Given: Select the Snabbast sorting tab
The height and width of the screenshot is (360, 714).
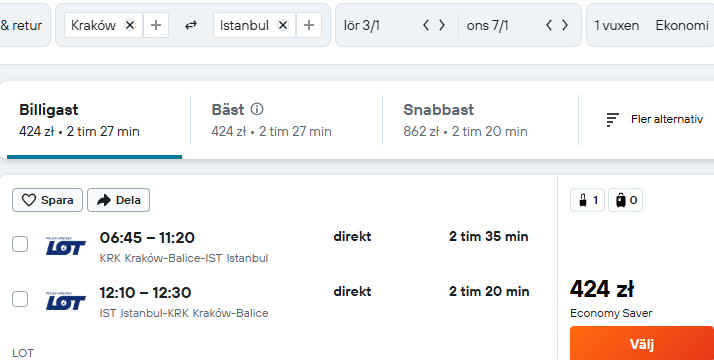Looking at the screenshot, I should click(x=480, y=120).
